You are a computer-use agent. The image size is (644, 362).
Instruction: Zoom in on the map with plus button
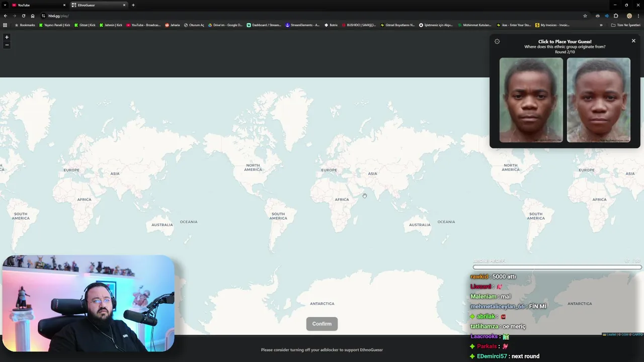[7, 37]
